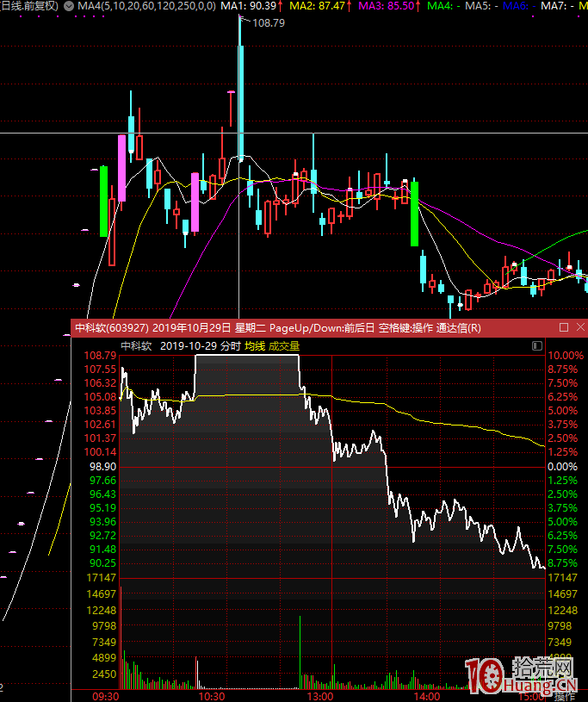The image size is (588, 702).
Task: Click the 13:00 time axis label
Action: tap(320, 697)
